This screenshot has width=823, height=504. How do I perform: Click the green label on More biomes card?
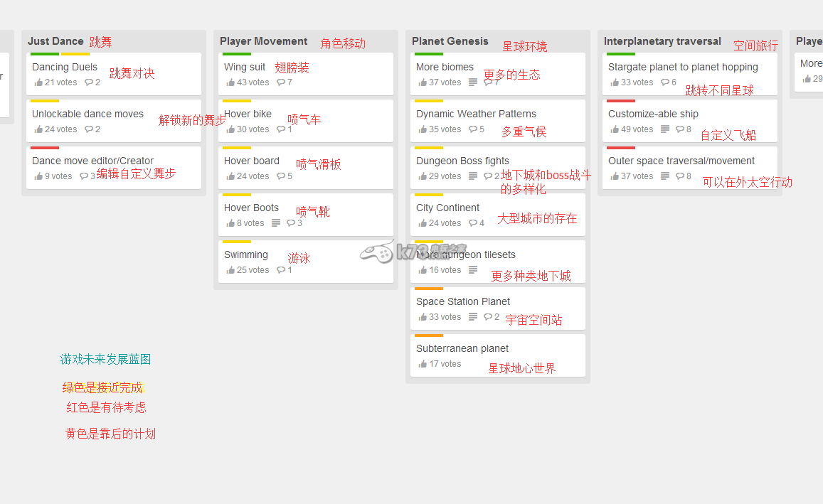(x=429, y=54)
